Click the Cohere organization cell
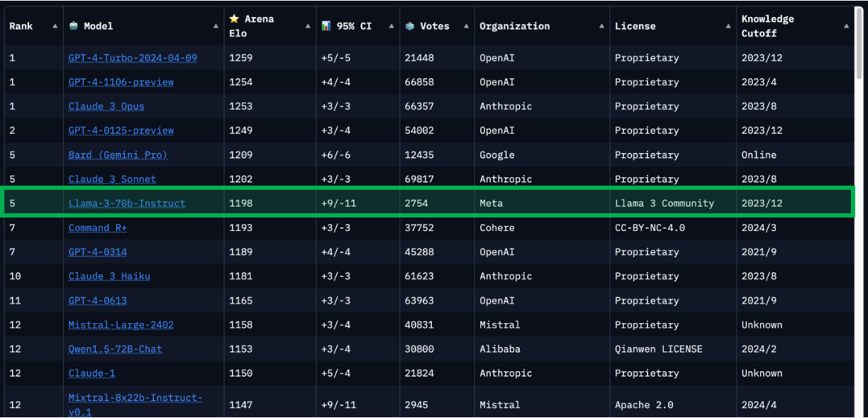 click(497, 227)
